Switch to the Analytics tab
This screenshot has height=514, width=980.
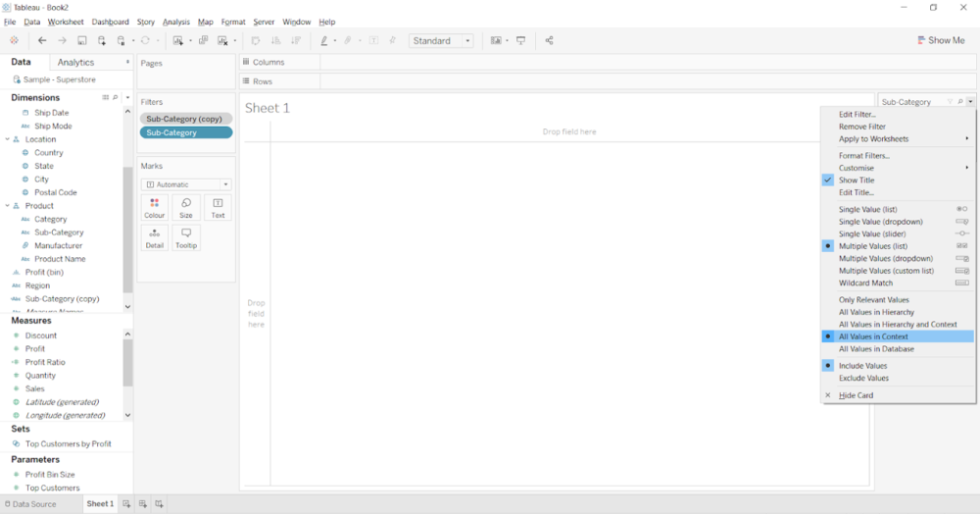75,63
